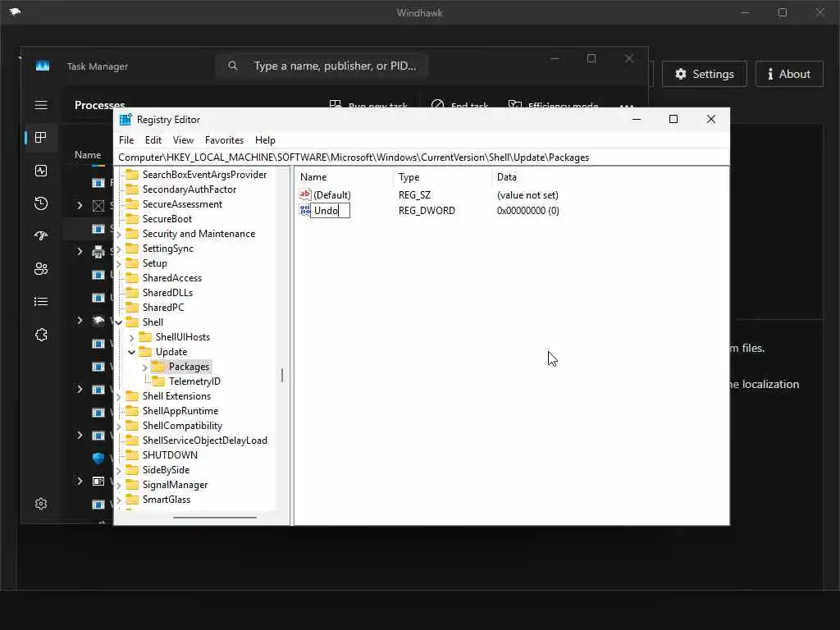Open Task Manager Processes tab icon
840x630 pixels.
[41, 138]
